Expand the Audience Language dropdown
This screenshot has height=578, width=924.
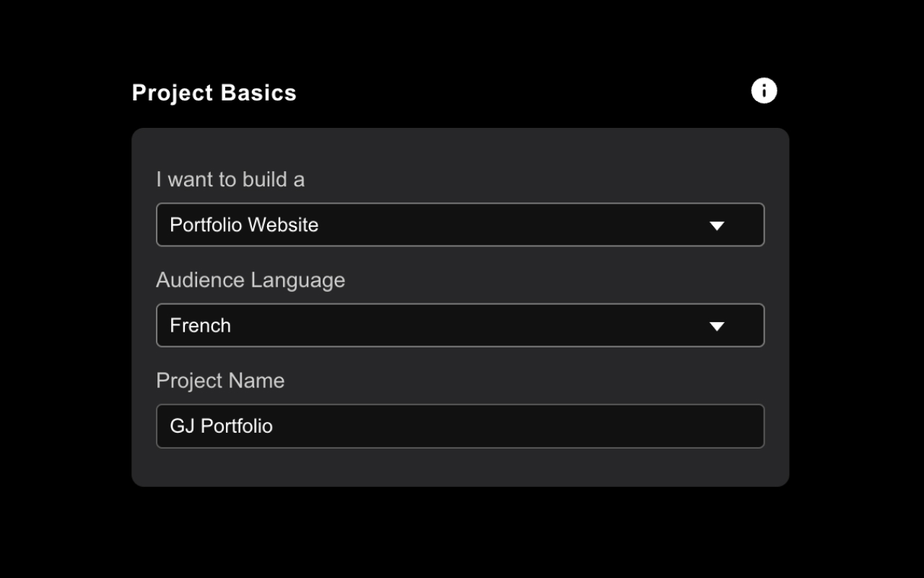coord(460,325)
